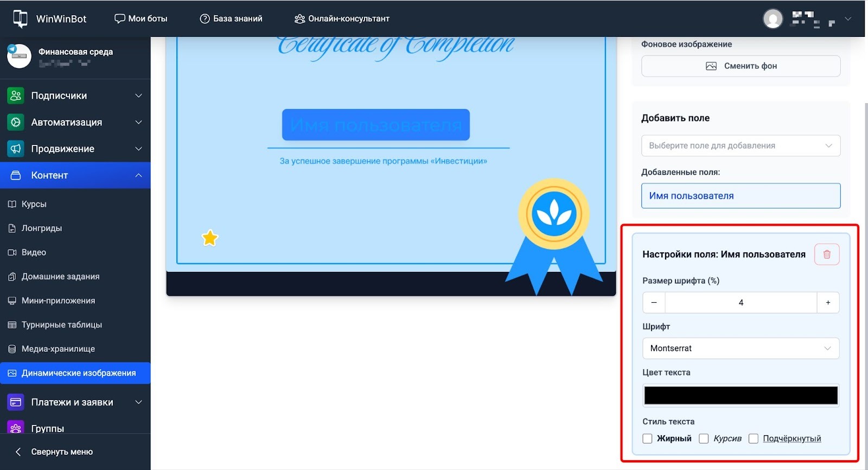
Task: Toggle the Курсив italic checkbox
Action: coord(704,439)
